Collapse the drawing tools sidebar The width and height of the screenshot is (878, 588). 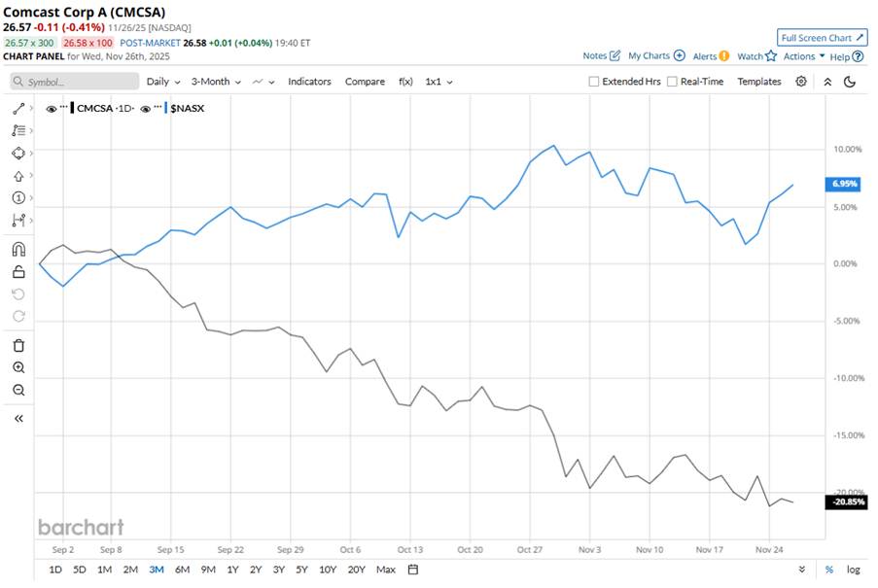(18, 418)
